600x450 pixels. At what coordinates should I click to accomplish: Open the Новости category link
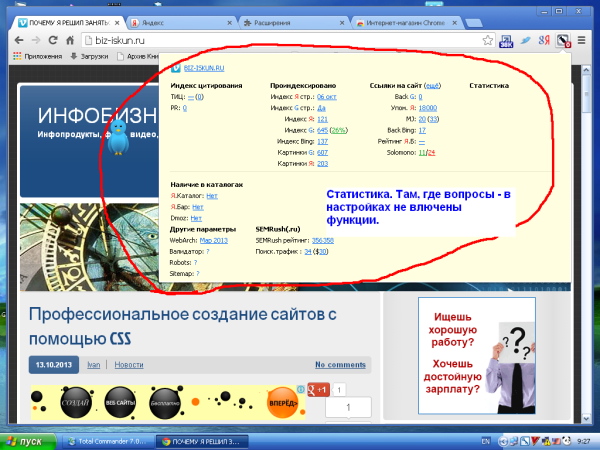click(x=129, y=365)
